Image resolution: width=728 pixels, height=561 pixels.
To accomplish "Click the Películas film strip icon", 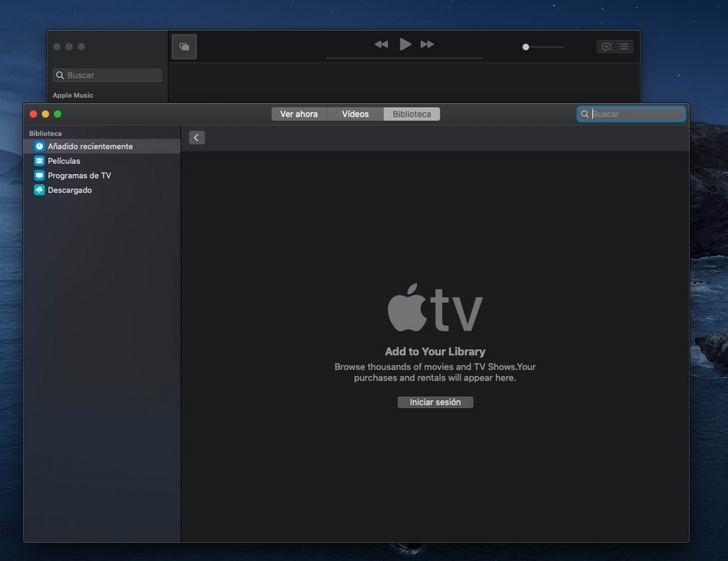I will tap(39, 161).
